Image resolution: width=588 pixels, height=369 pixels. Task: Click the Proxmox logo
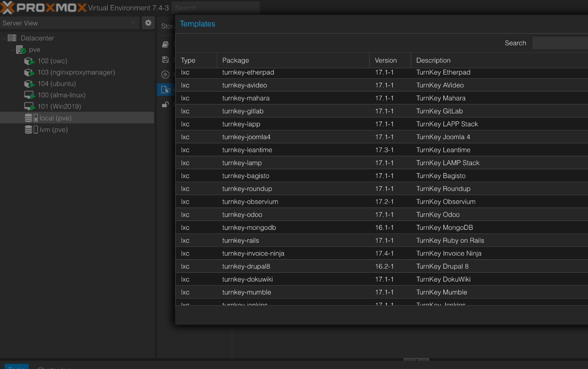click(x=43, y=7)
